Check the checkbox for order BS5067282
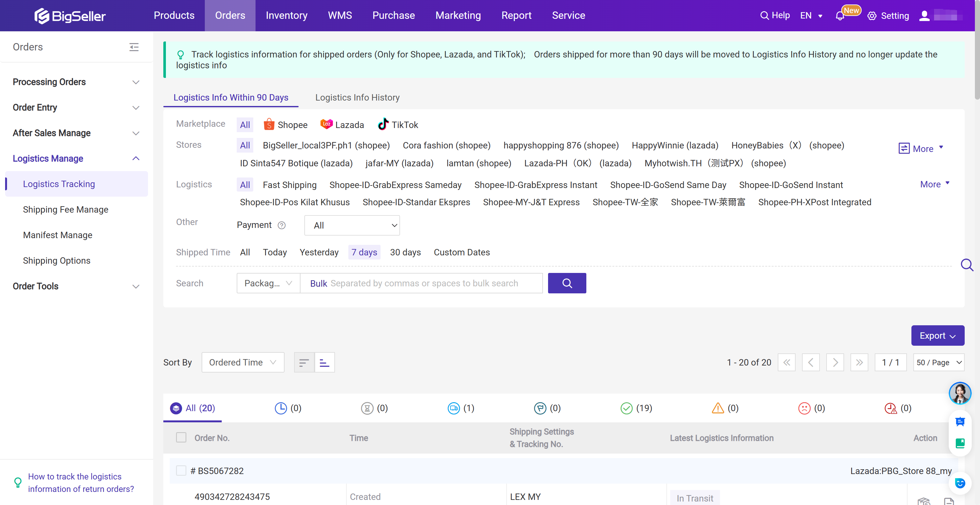Viewport: 980px width, 505px height. click(181, 471)
